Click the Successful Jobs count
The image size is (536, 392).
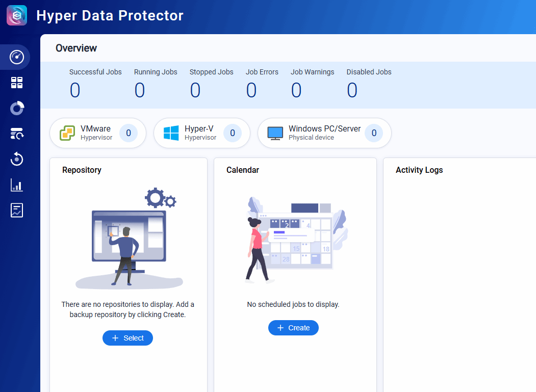75,90
